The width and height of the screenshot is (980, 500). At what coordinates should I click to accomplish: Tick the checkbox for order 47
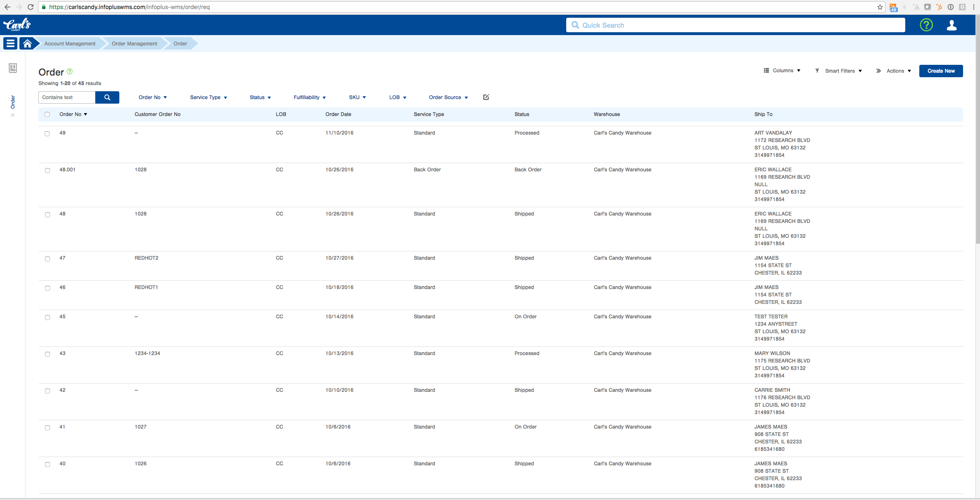click(47, 258)
